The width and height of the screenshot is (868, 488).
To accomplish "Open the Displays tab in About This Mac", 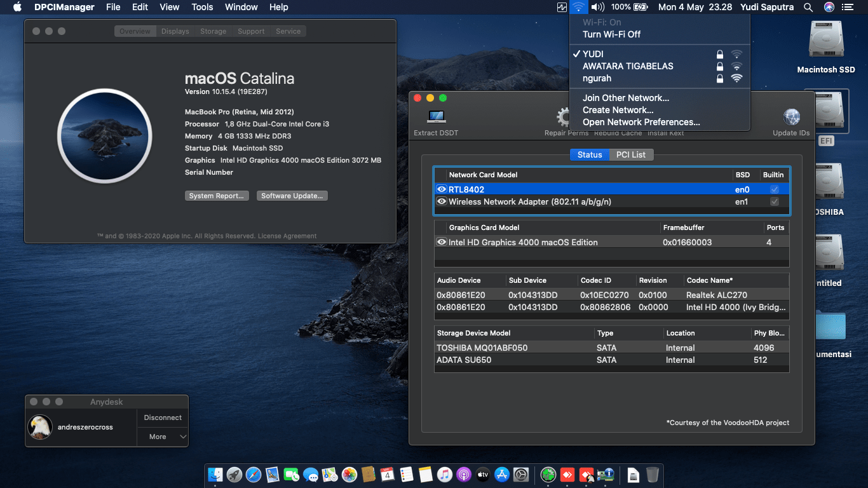I will (175, 31).
